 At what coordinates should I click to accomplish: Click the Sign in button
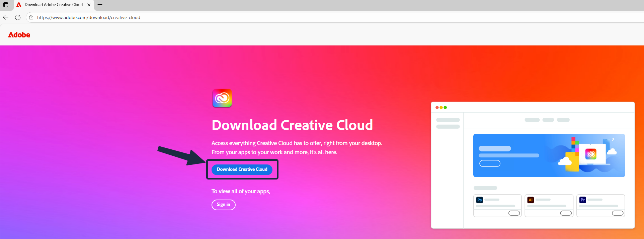[x=223, y=205]
